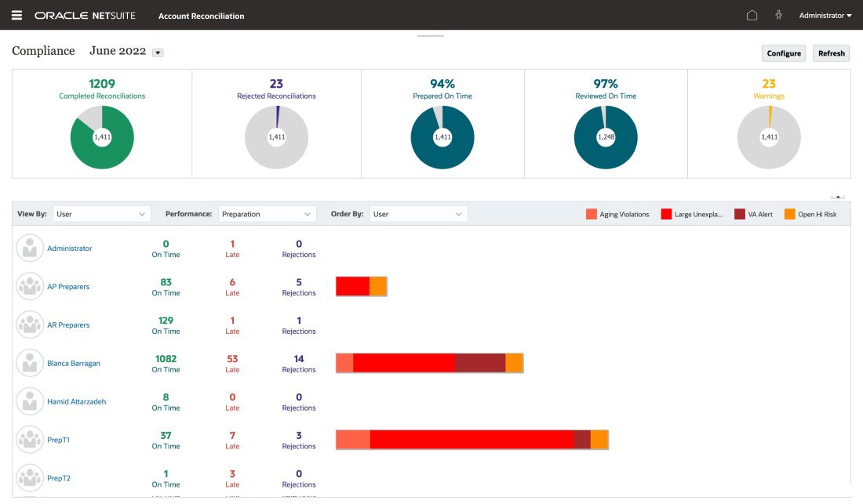
Task: Refresh the compliance dashboard
Action: pos(831,53)
